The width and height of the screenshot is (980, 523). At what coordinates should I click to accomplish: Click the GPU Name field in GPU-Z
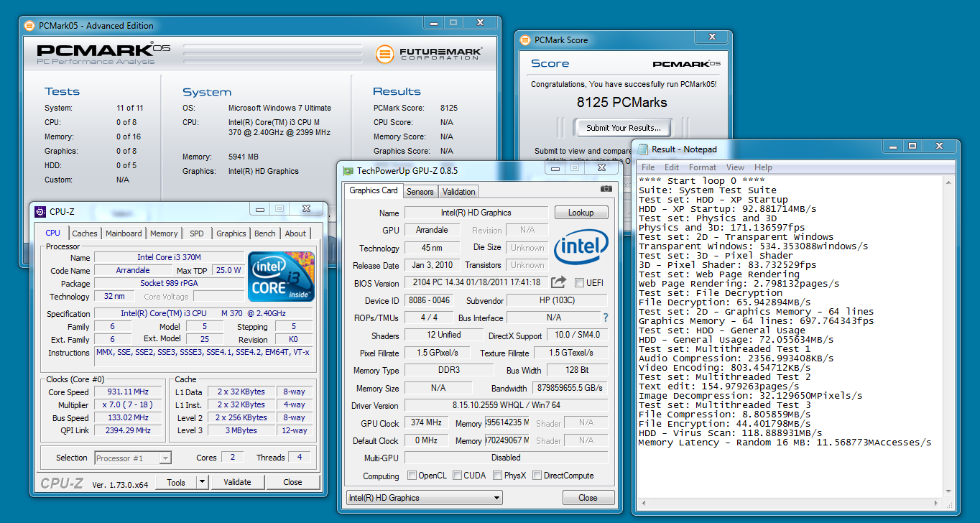click(476, 213)
